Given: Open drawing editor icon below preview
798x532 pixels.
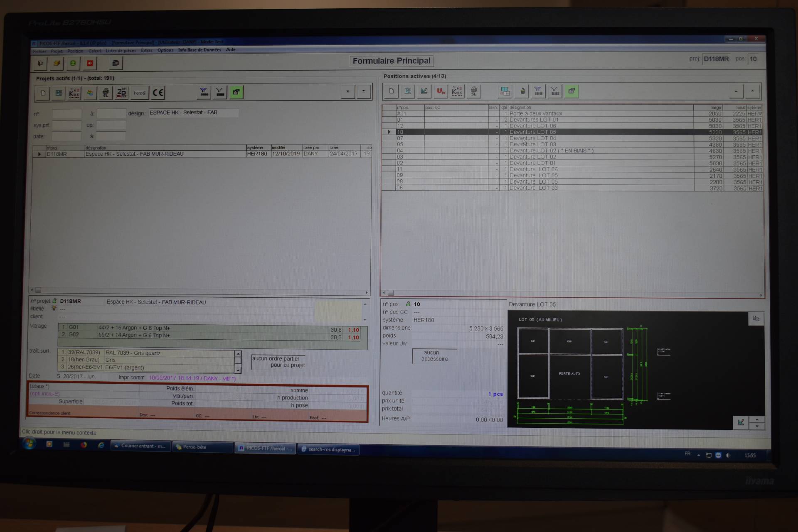Looking at the screenshot, I should point(741,422).
